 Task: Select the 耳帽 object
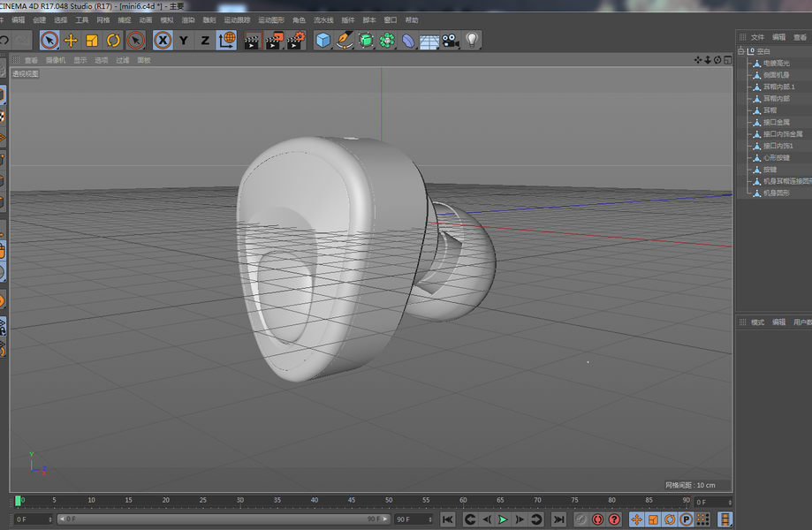coord(770,110)
